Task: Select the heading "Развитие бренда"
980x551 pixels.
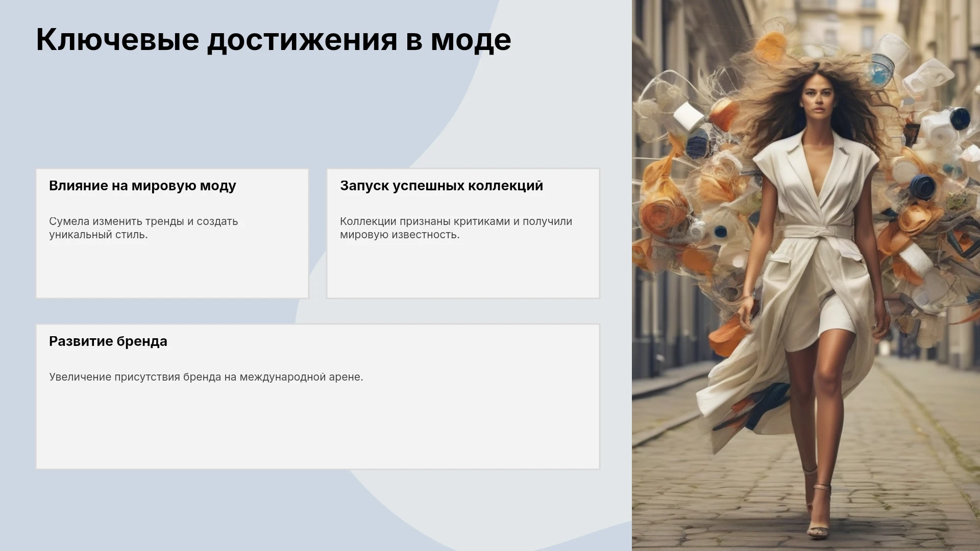Action: (108, 341)
